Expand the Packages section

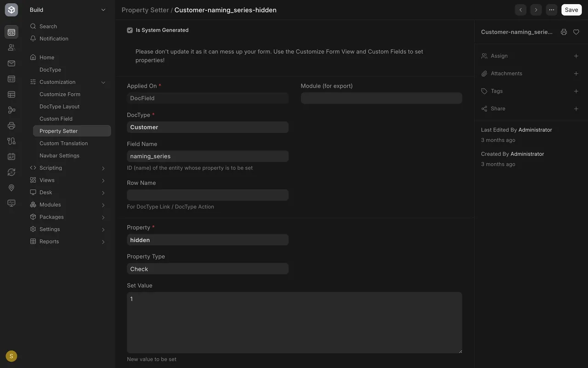(103, 217)
